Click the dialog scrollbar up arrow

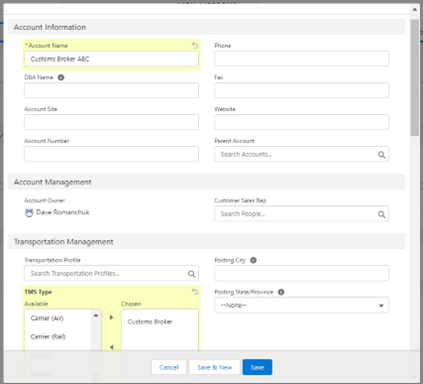(x=415, y=9)
